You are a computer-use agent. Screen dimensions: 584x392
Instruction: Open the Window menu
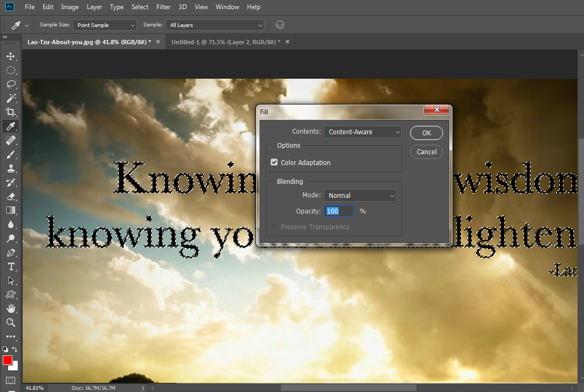pyautogui.click(x=227, y=7)
